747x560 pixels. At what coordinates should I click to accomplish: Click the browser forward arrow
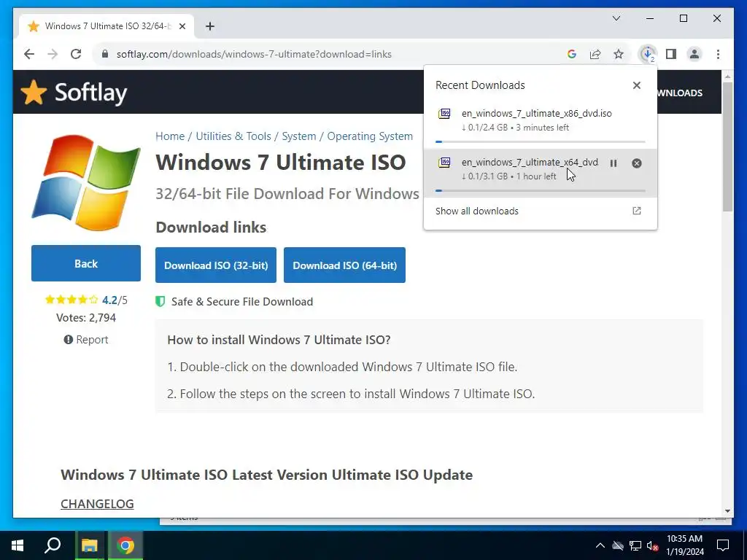point(53,54)
